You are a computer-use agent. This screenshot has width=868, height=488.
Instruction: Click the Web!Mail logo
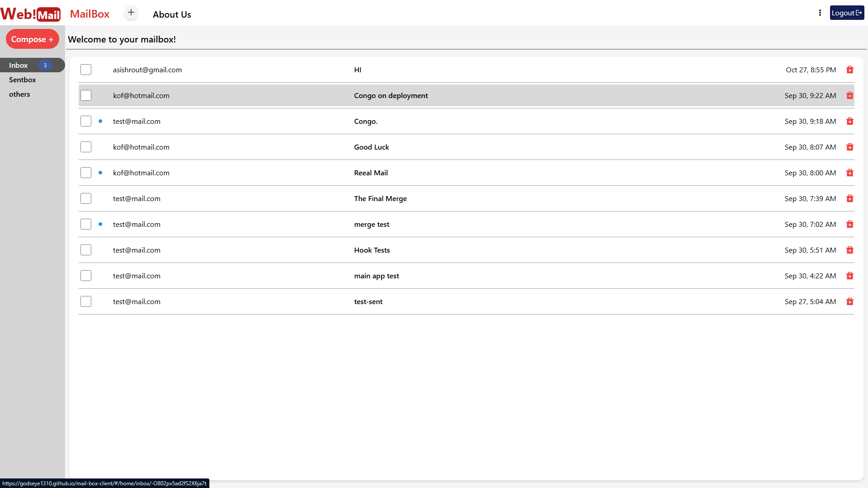click(30, 14)
